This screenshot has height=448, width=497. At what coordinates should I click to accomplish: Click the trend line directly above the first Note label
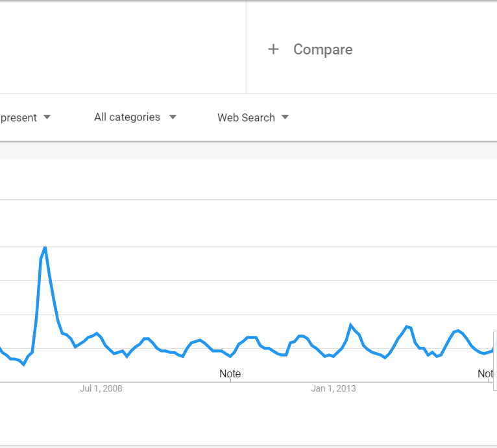pyautogui.click(x=230, y=356)
